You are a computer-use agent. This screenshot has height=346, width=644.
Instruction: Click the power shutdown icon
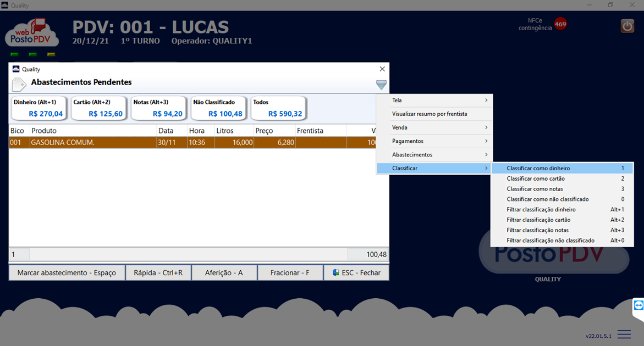[x=627, y=26]
